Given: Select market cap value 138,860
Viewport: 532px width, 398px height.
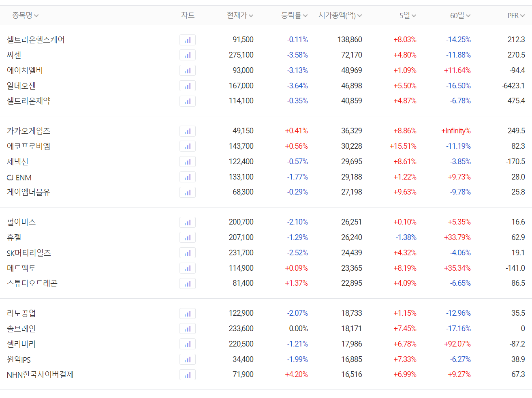Looking at the screenshot, I should pos(350,40).
